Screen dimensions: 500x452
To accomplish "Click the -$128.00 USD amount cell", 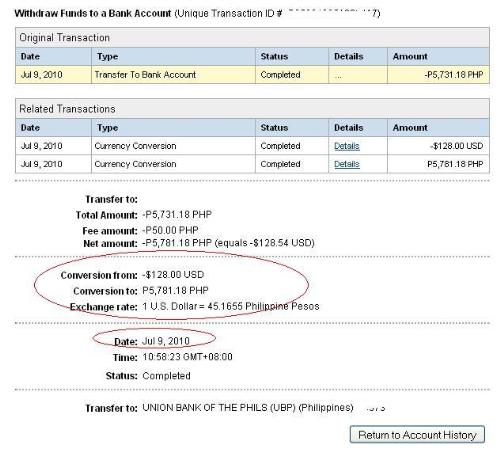I will pyautogui.click(x=438, y=146).
